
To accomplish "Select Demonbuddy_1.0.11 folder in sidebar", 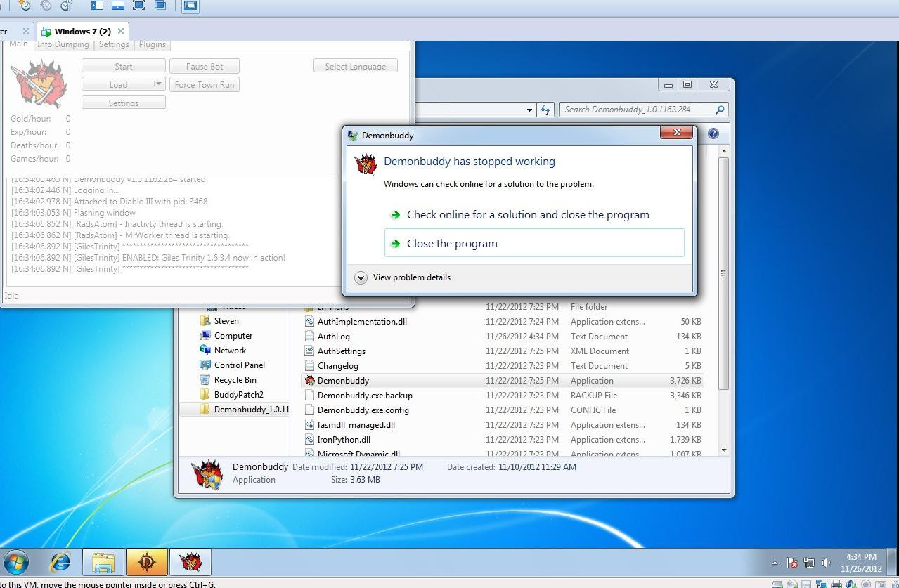I will click(244, 410).
